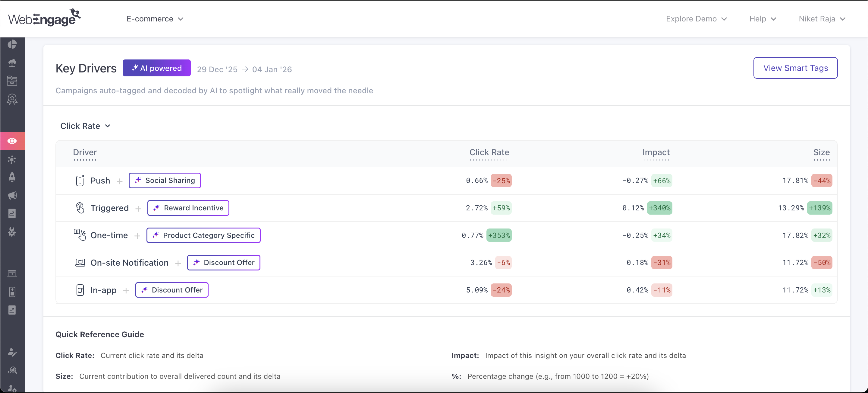Click the Social Sharing smart tag

tap(165, 181)
